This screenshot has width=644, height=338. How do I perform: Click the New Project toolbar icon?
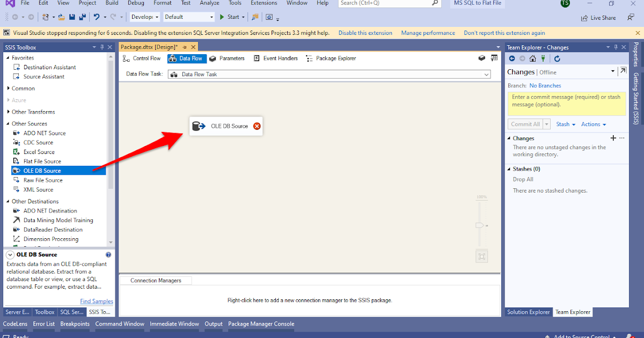tap(46, 17)
